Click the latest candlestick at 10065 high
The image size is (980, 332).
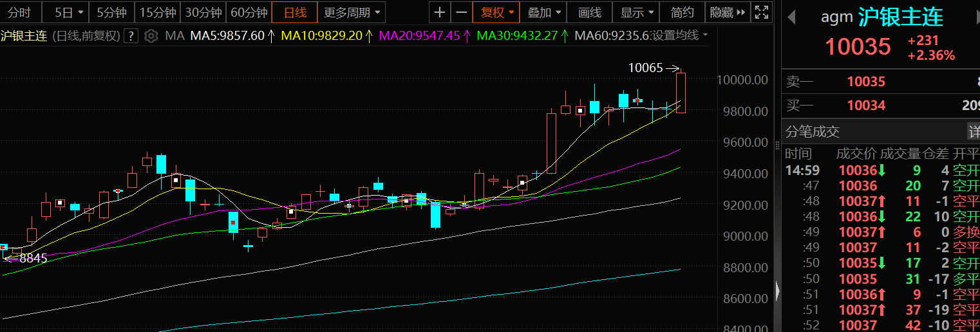tap(681, 93)
